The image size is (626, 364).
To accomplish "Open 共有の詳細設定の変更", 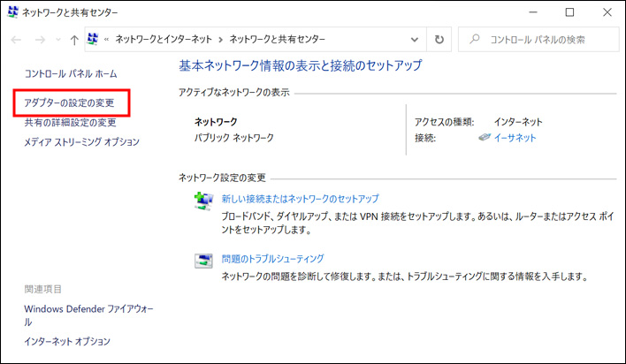I will click(70, 123).
